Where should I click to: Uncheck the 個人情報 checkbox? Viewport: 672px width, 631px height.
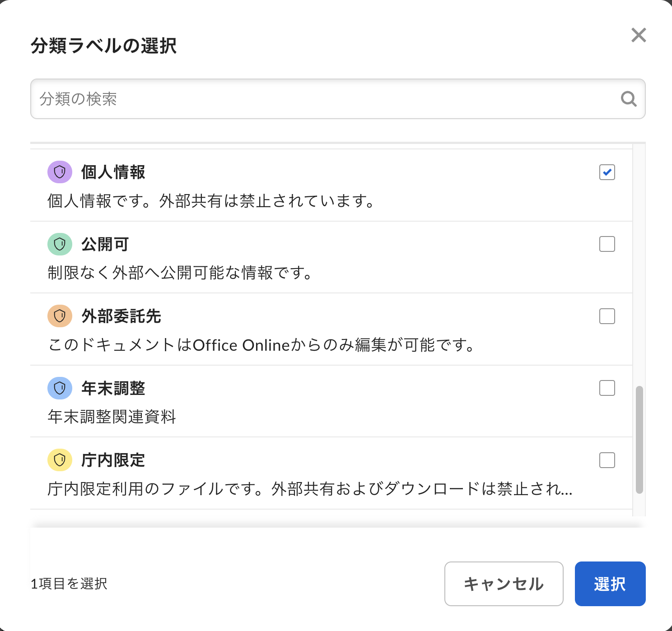coord(607,172)
